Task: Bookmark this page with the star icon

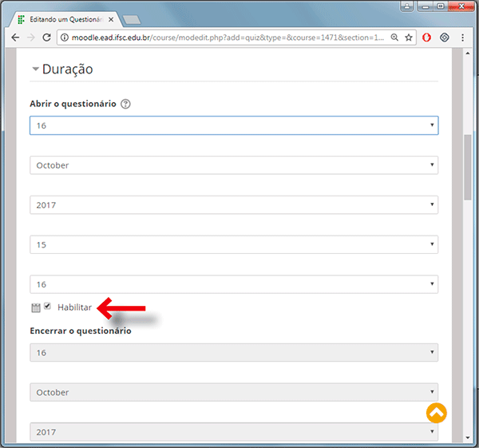Action: click(409, 38)
